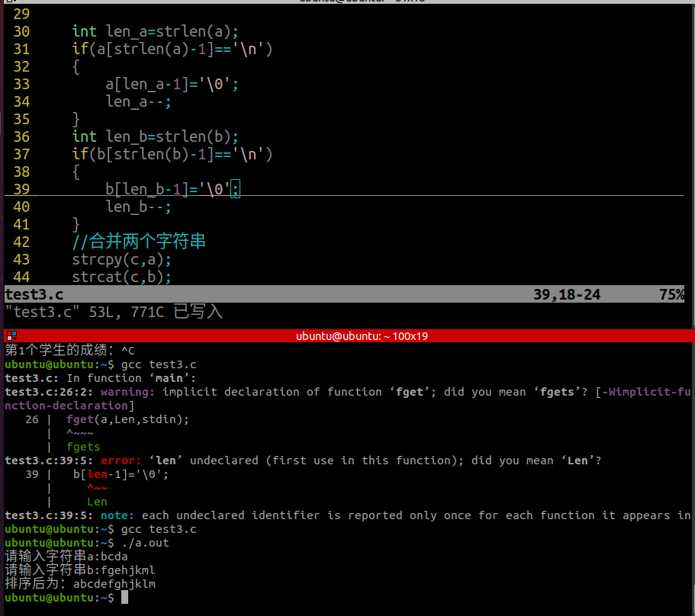Click the 'note:' label in the compiler output
This screenshot has height=616, width=695.
(x=117, y=515)
